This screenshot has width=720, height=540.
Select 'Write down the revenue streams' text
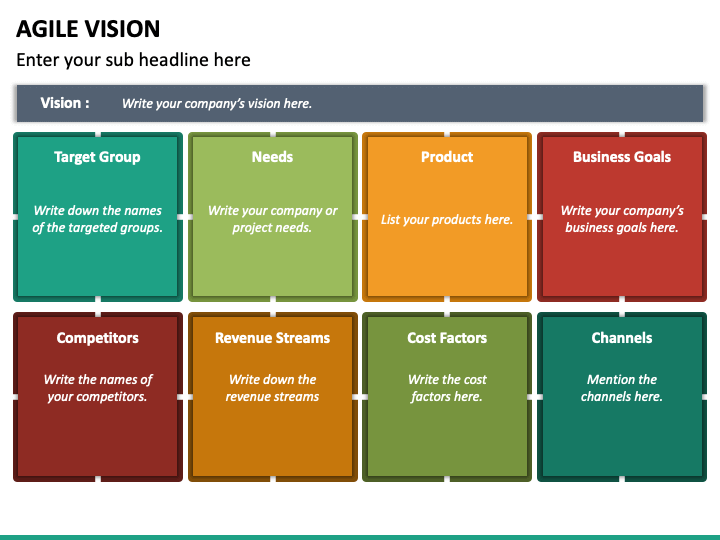click(x=272, y=388)
